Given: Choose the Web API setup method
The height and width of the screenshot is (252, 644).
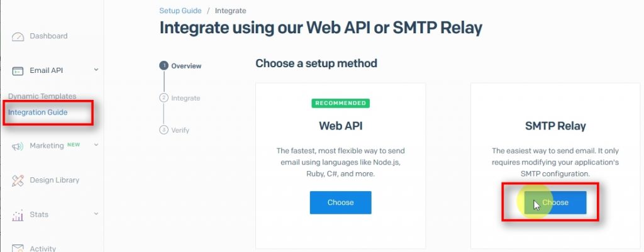Looking at the screenshot, I should pos(340,202).
